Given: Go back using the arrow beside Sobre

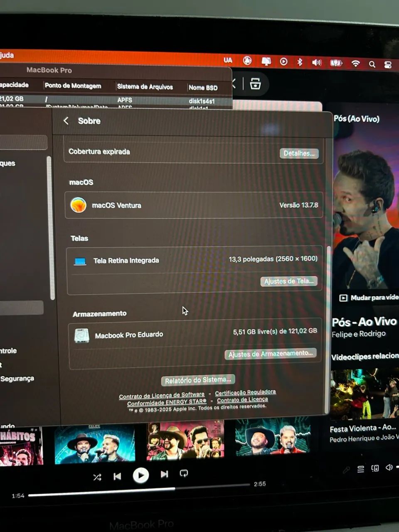Looking at the screenshot, I should [x=66, y=121].
